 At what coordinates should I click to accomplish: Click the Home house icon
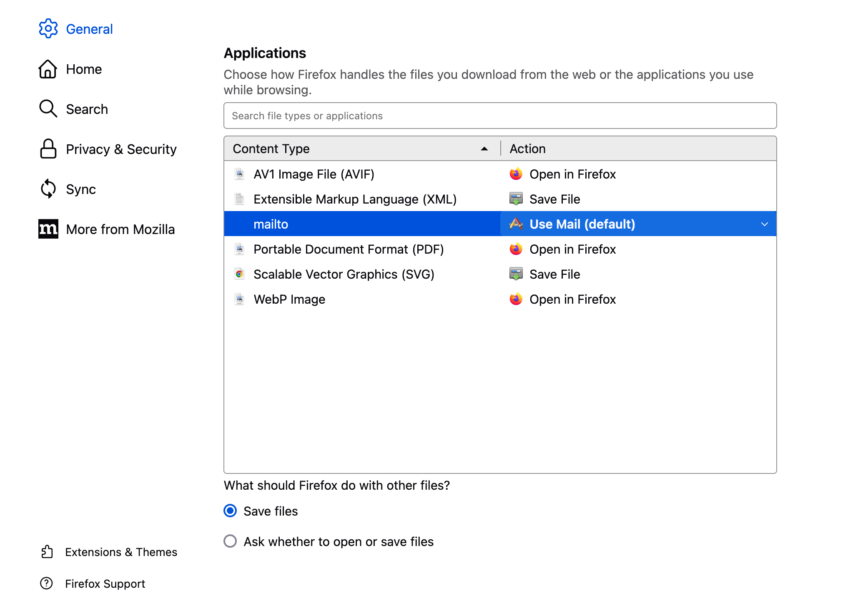click(48, 69)
